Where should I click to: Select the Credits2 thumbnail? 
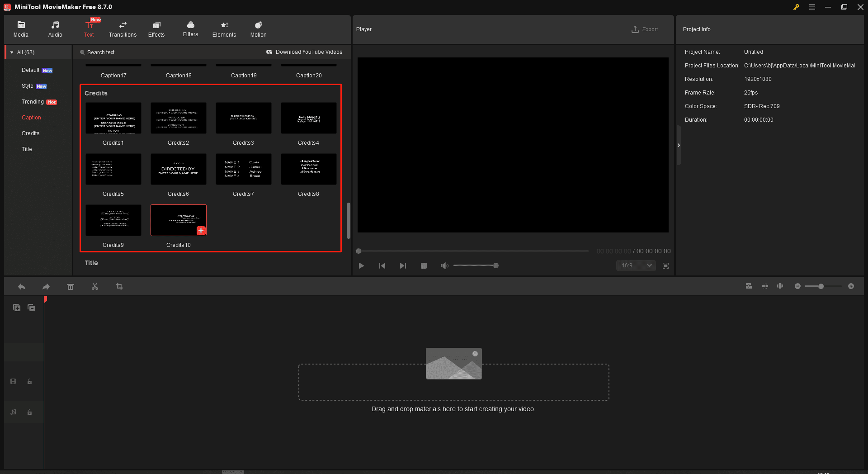coord(179,118)
